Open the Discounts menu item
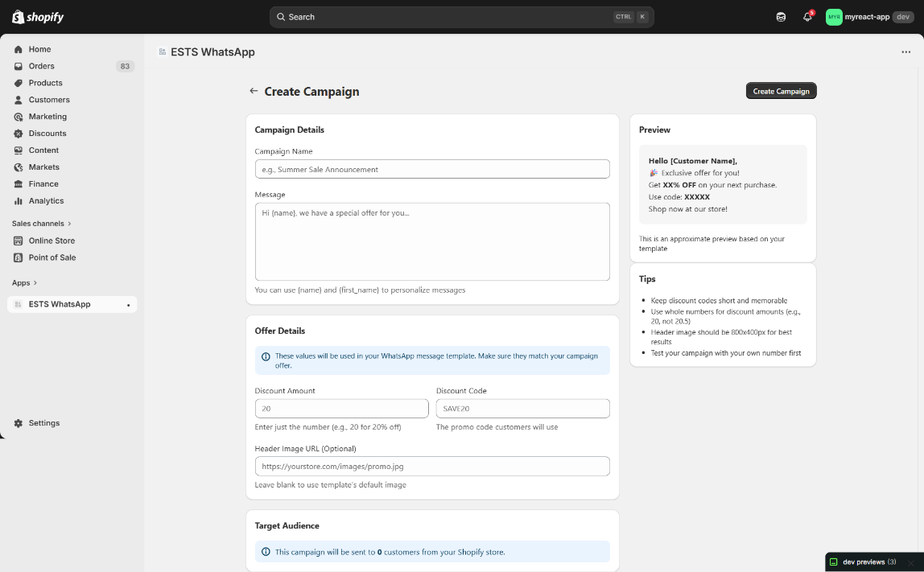The width and height of the screenshot is (924, 572). pyautogui.click(x=47, y=134)
